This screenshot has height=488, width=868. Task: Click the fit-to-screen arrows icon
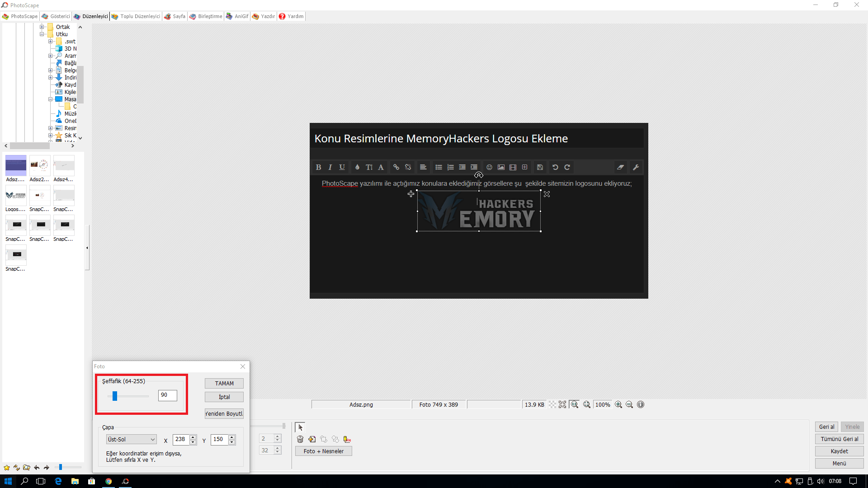(562, 404)
